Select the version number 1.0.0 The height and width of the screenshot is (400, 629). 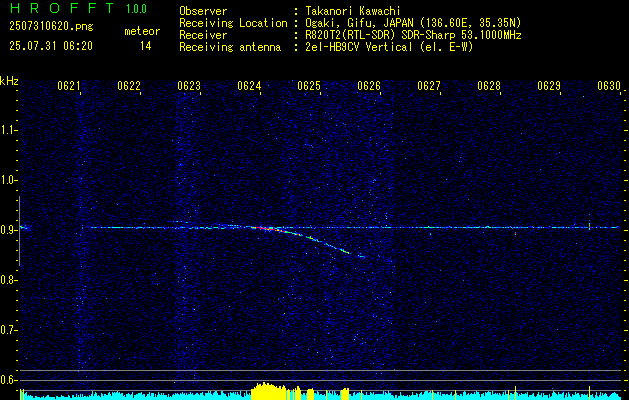click(136, 9)
